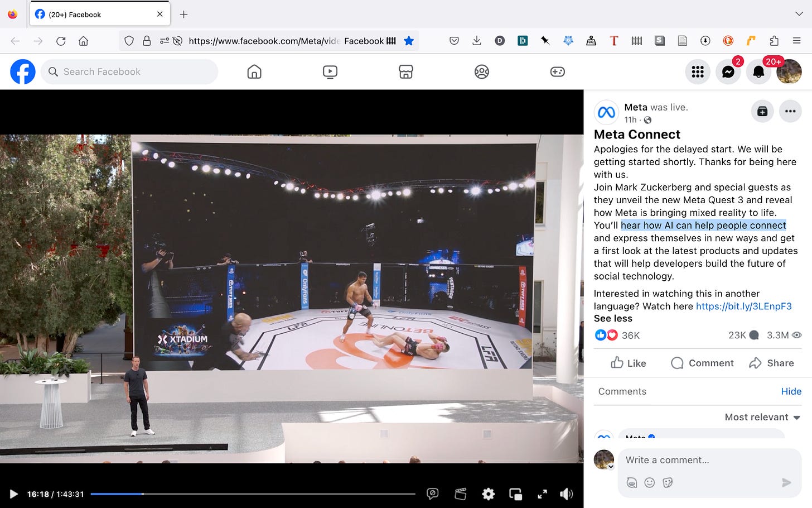Save the page to Pocket

454,41
